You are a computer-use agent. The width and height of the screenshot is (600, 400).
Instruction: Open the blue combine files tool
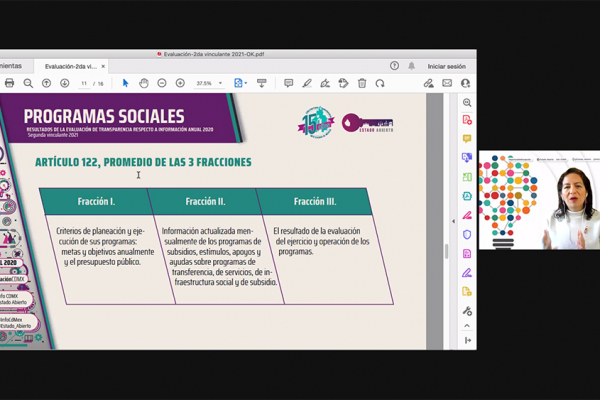pyautogui.click(x=467, y=157)
